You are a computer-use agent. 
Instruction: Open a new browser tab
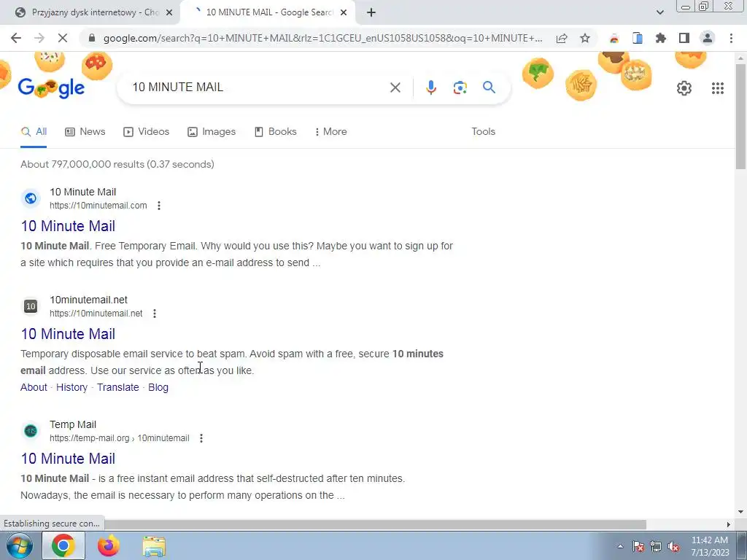[371, 13]
